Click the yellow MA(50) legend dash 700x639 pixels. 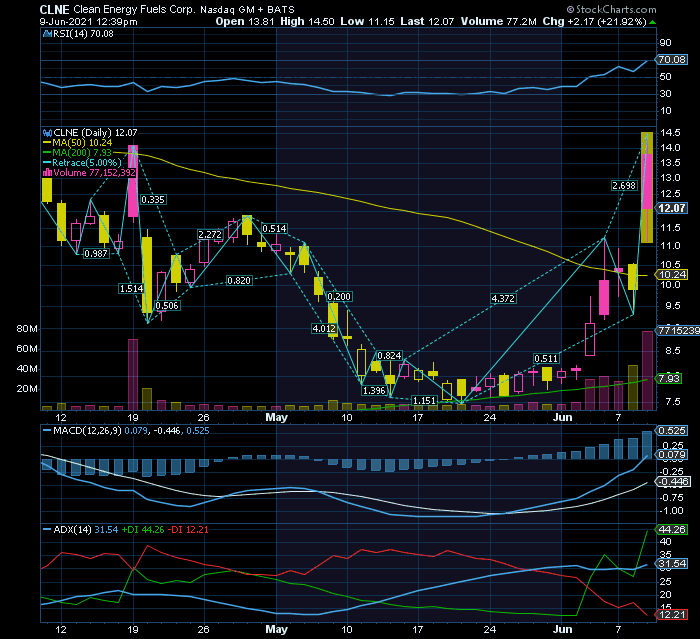(x=47, y=143)
